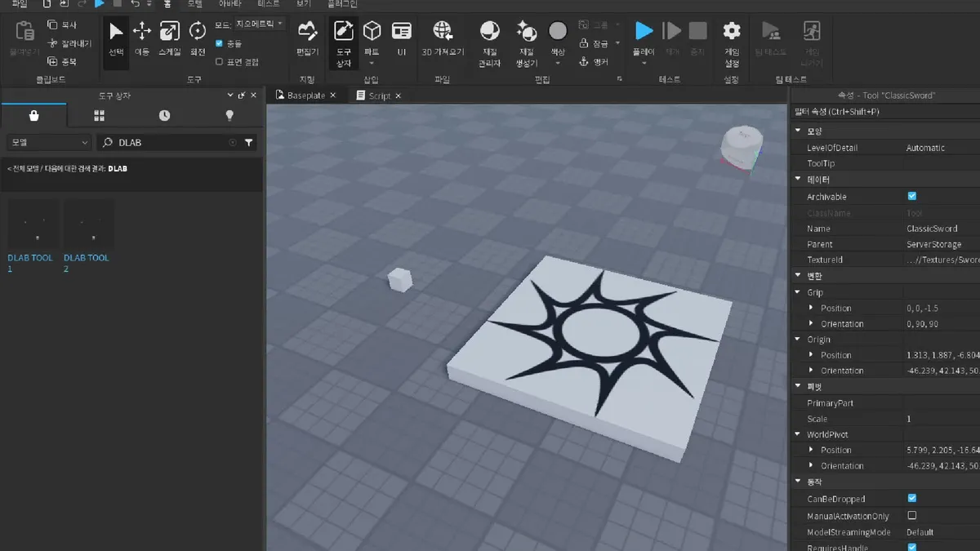980x551 pixels.
Task: Open 모드 지오메트릭 dropdown
Action: [x=259, y=24]
